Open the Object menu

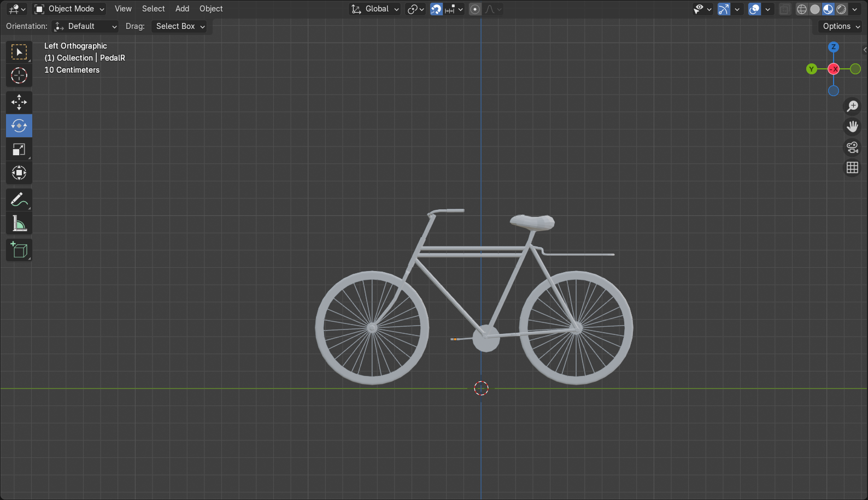[x=211, y=9]
